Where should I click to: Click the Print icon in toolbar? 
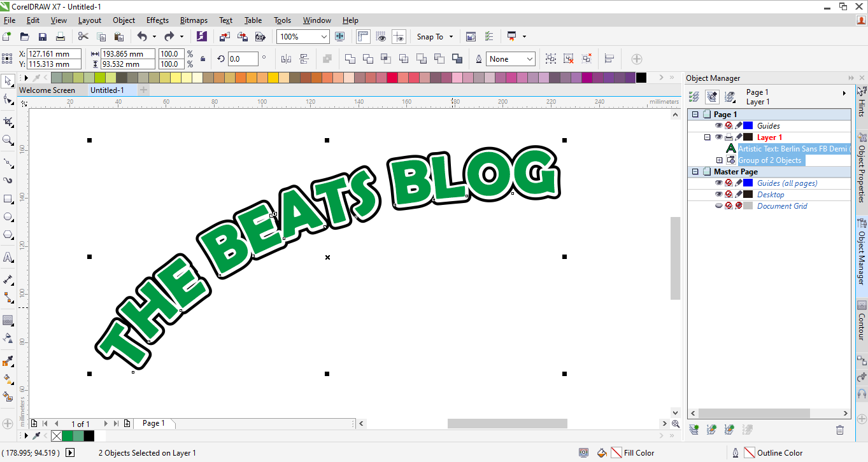pyautogui.click(x=60, y=37)
